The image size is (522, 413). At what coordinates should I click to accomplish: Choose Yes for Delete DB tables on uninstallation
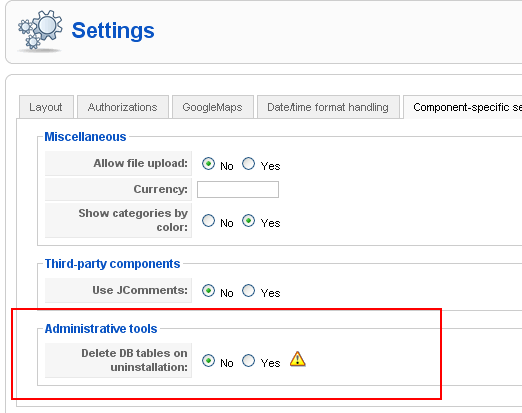point(248,361)
